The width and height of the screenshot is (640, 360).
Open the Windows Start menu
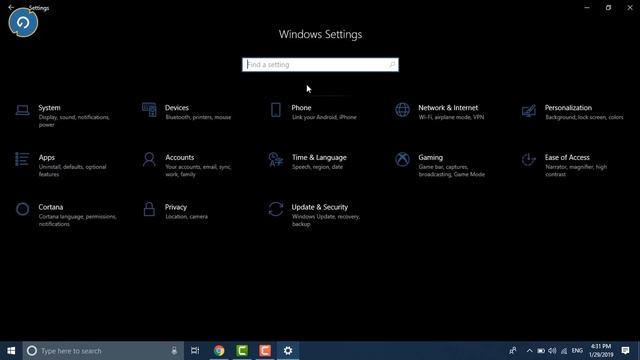11,351
